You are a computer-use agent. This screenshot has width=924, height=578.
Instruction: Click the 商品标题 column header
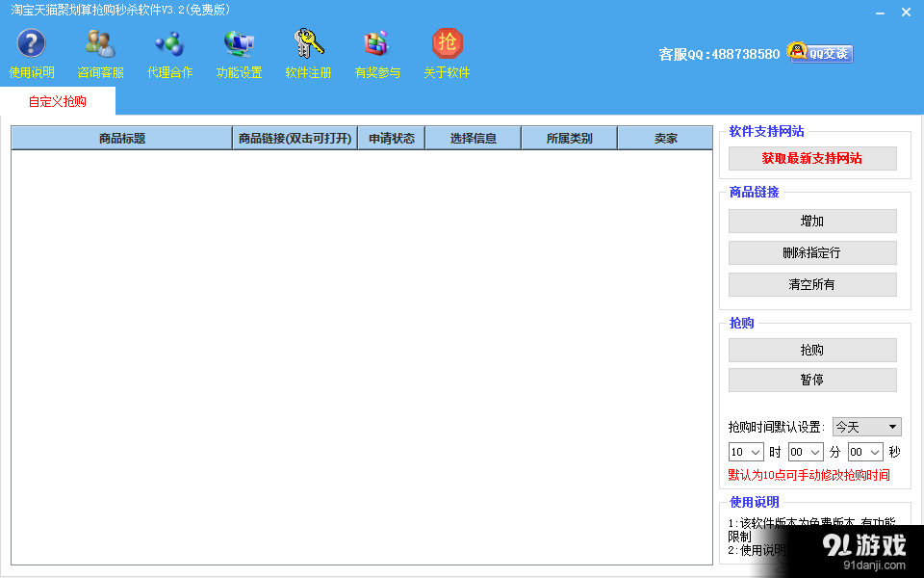122,138
